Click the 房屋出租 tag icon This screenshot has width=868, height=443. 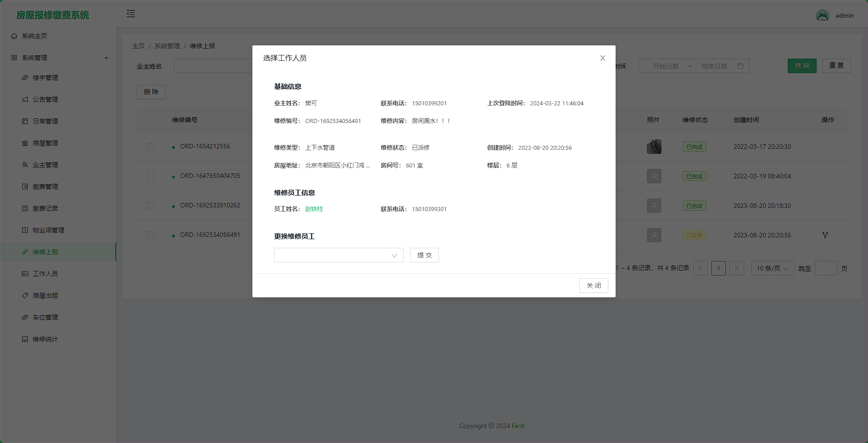tap(25, 295)
